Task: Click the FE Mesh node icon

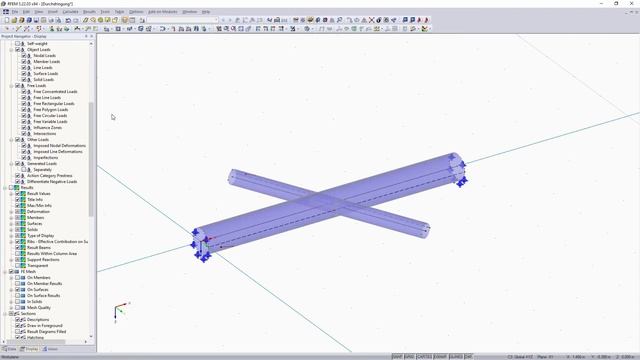Action: pos(17,271)
